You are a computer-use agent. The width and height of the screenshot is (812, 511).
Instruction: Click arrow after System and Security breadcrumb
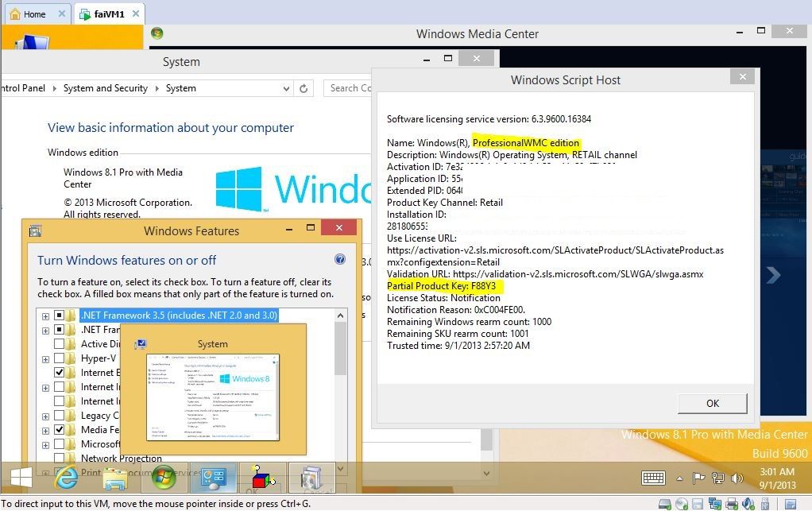tap(157, 88)
